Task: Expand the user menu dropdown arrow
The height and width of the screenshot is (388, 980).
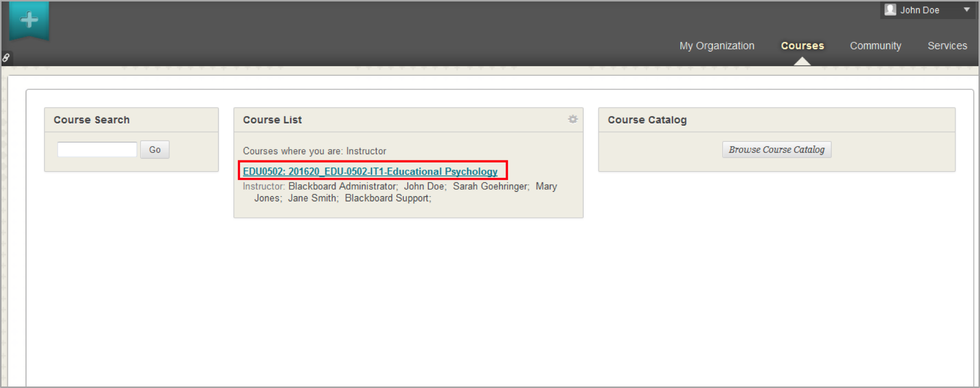Action: [x=966, y=10]
